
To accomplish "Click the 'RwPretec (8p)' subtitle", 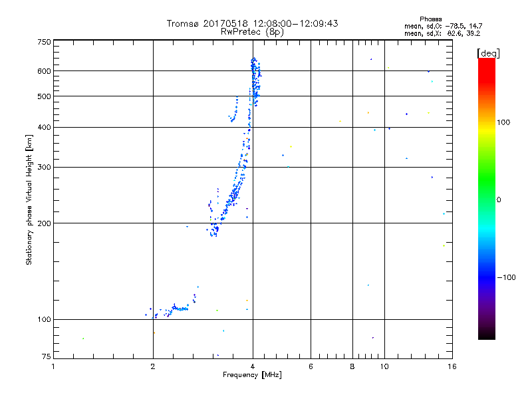I will (x=252, y=32).
